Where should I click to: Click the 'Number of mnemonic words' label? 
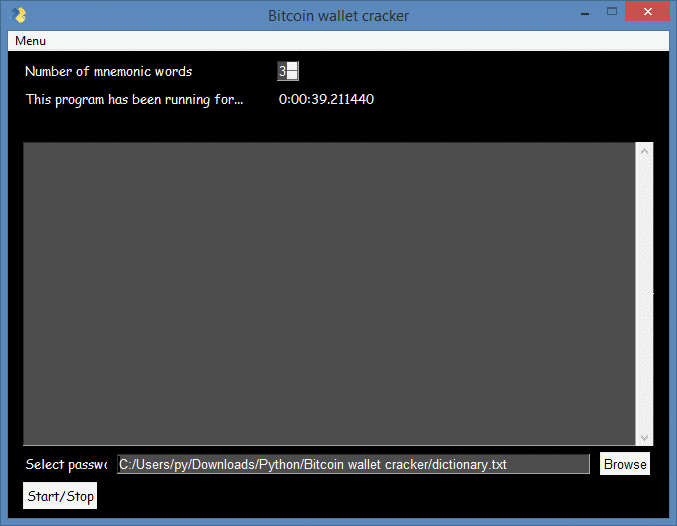(108, 71)
